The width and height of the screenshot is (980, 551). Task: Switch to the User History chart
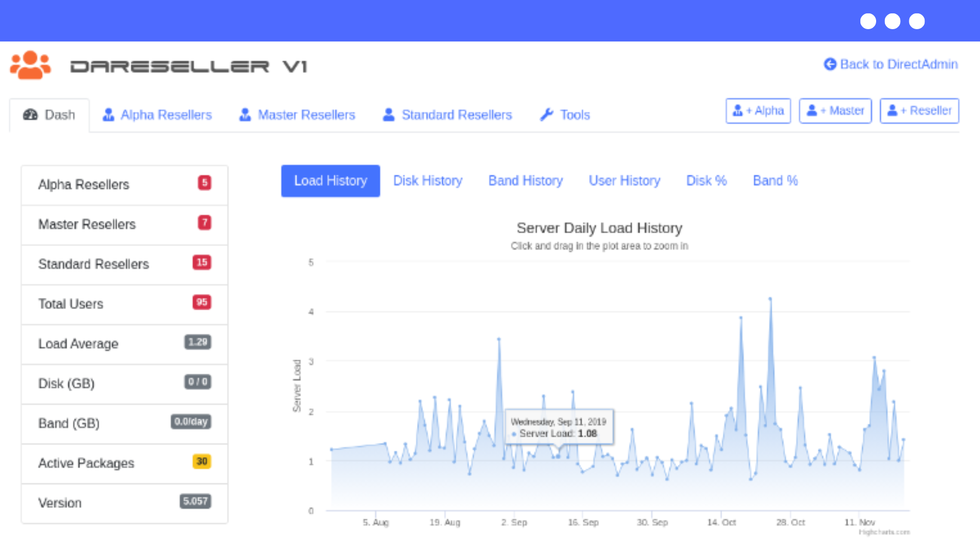(624, 181)
